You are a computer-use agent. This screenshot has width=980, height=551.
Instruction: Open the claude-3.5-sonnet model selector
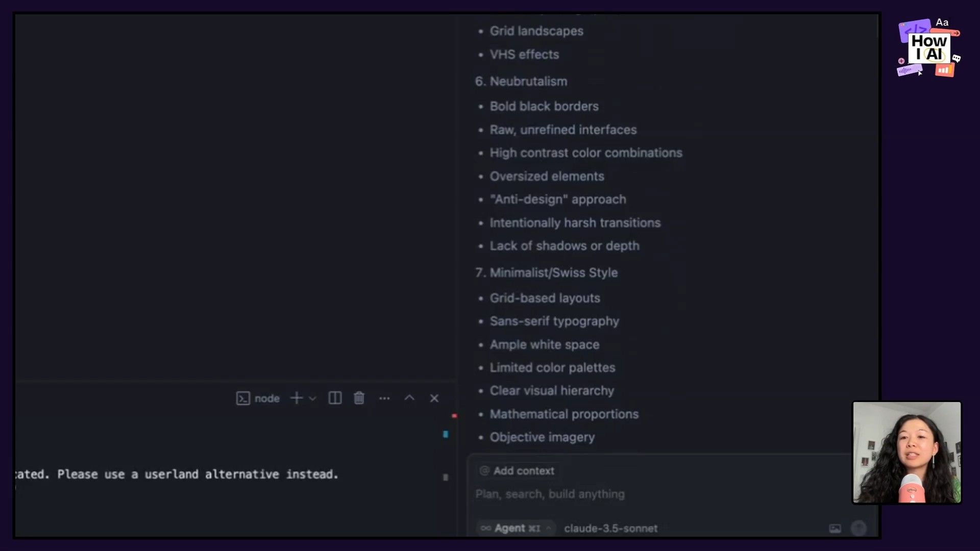(x=610, y=528)
